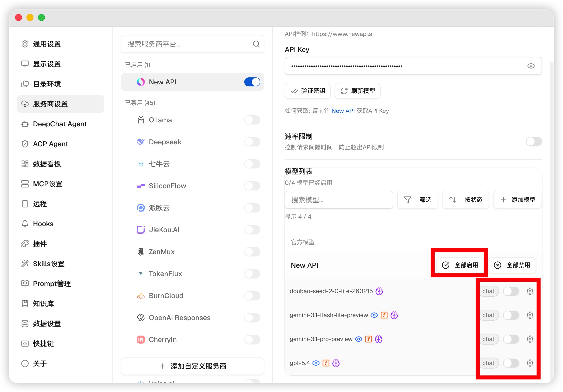Reveal API key with the eye icon
This screenshot has height=392, width=563.
pyautogui.click(x=531, y=66)
